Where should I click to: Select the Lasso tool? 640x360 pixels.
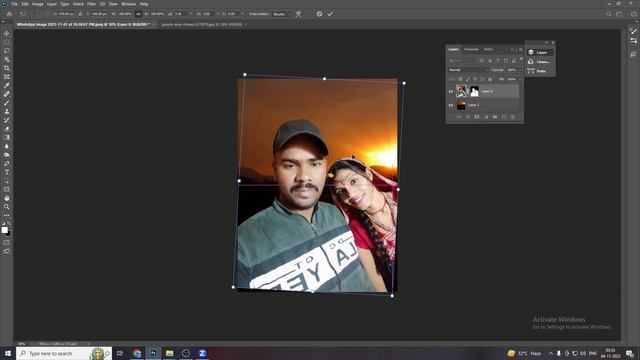tap(7, 51)
